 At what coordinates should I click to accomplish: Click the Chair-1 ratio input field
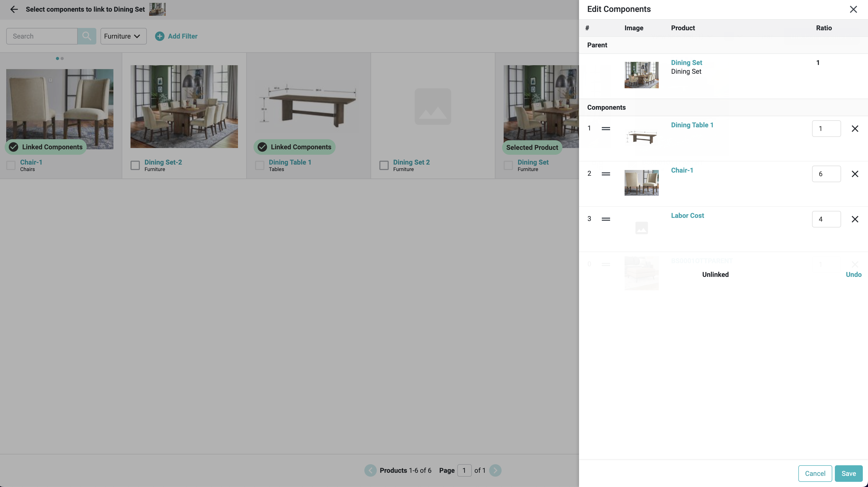826,174
